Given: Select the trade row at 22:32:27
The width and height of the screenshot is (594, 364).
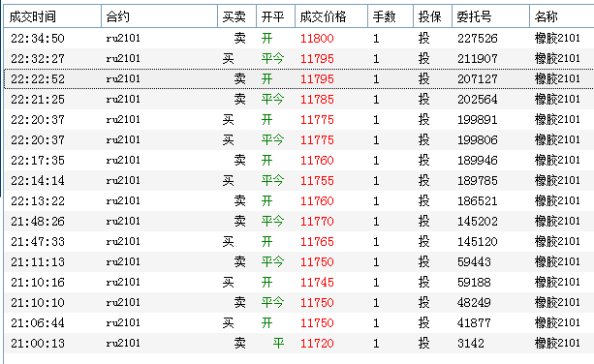Looking at the screenshot, I should 298,59.
